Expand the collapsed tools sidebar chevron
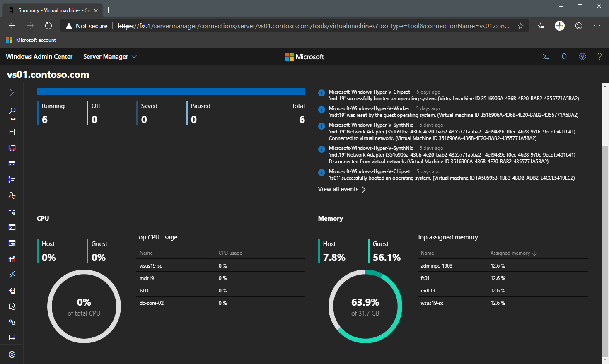This screenshot has width=609, height=364. pos(12,93)
